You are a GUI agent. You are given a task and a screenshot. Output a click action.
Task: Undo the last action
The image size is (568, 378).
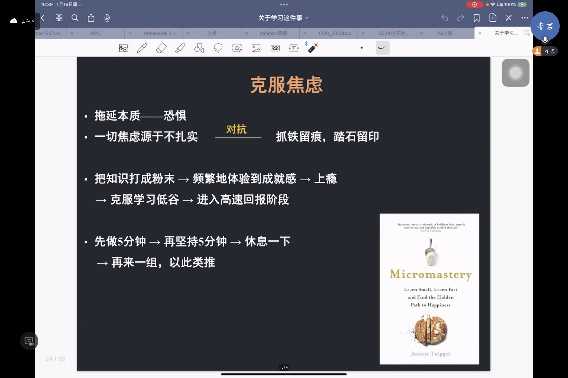(x=445, y=18)
